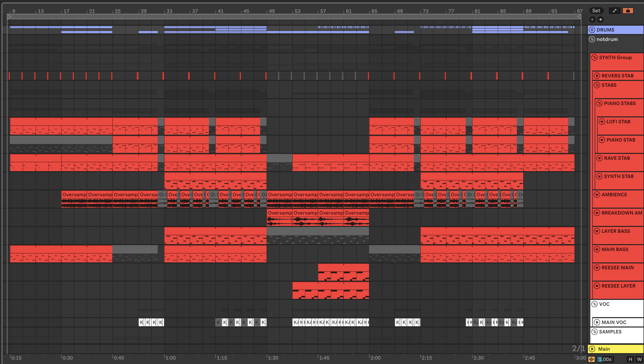Fold the DRUMS group track icon
Image resolution: width=644 pixels, height=364 pixels.
click(x=592, y=30)
